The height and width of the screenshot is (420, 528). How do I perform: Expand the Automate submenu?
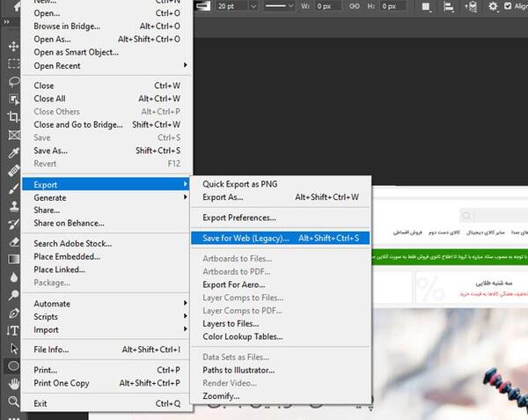[107, 304]
